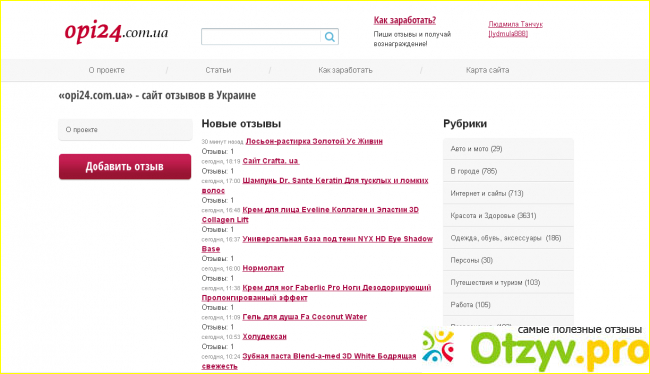Open the 'Холудексан' review link
Screen dimensions: 650x374
[264, 336]
